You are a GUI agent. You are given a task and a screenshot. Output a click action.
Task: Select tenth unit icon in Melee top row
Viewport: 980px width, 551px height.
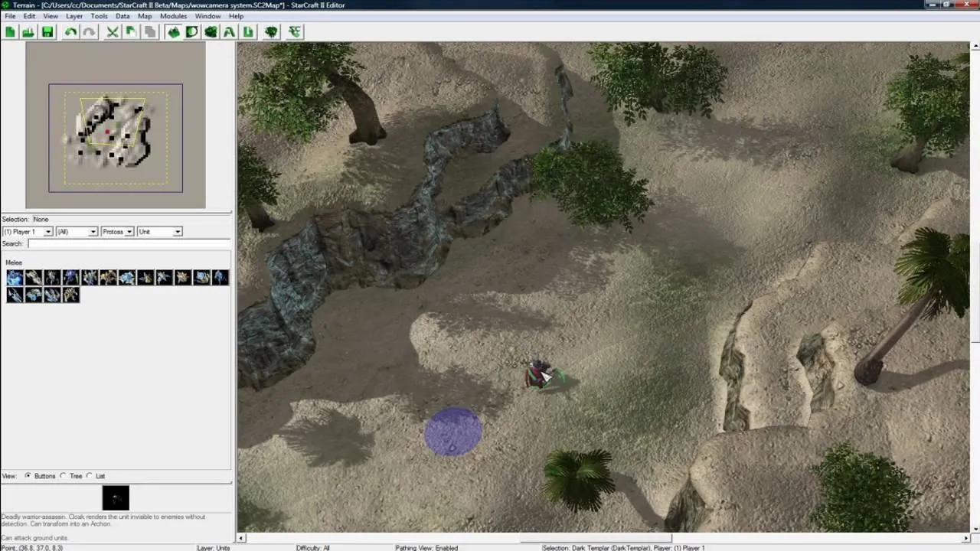183,277
